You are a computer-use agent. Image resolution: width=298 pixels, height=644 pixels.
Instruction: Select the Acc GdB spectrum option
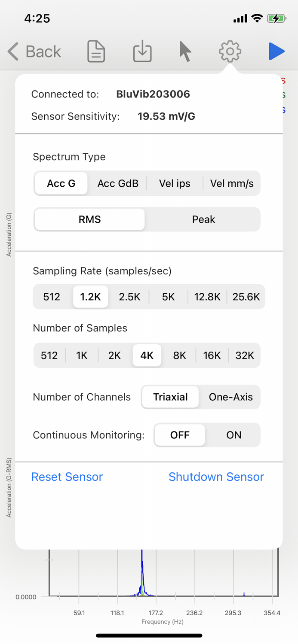tap(118, 183)
